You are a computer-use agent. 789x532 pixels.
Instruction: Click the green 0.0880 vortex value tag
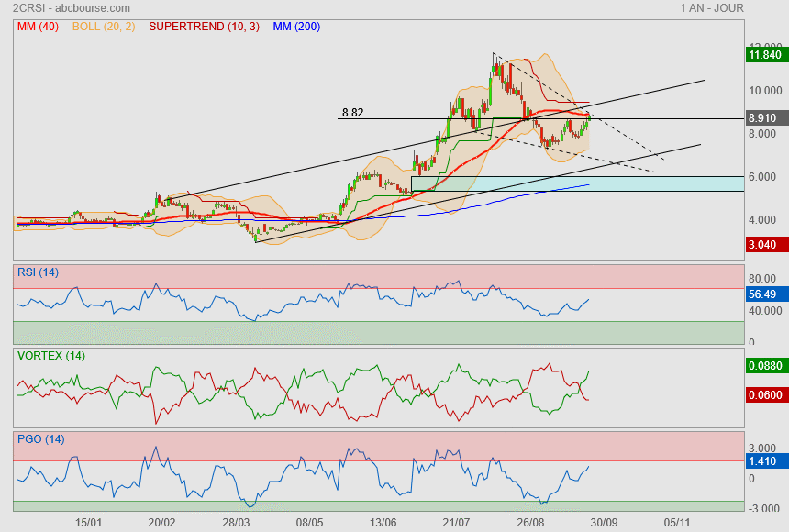pyautogui.click(x=765, y=365)
